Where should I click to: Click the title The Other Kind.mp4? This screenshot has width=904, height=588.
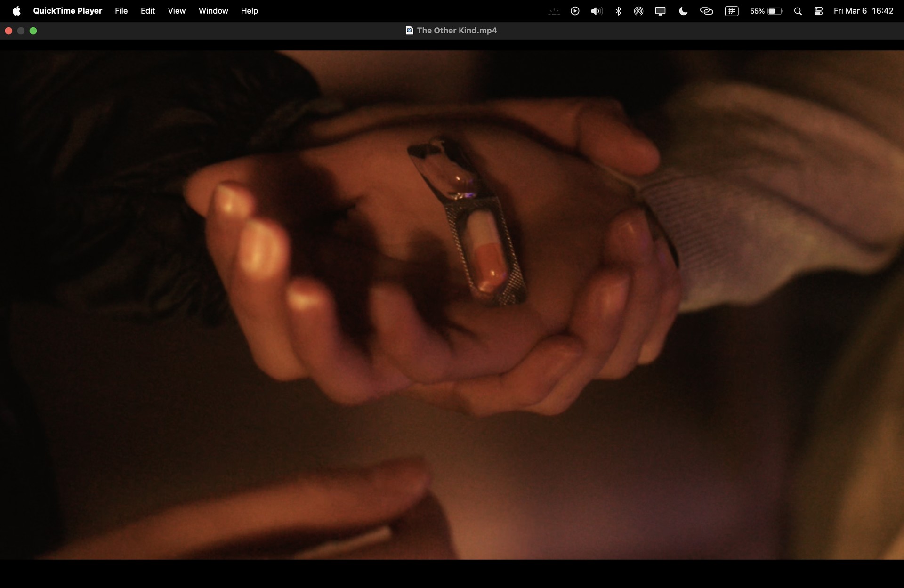(457, 31)
